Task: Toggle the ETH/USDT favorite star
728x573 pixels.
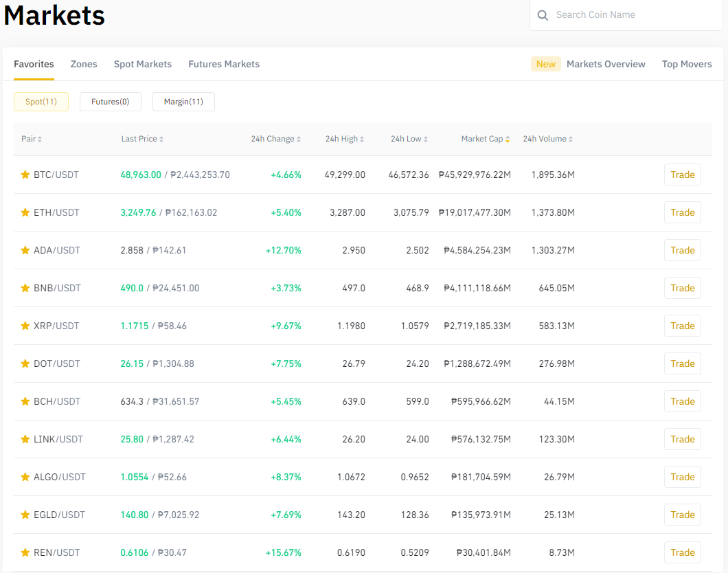Action: pyautogui.click(x=25, y=212)
